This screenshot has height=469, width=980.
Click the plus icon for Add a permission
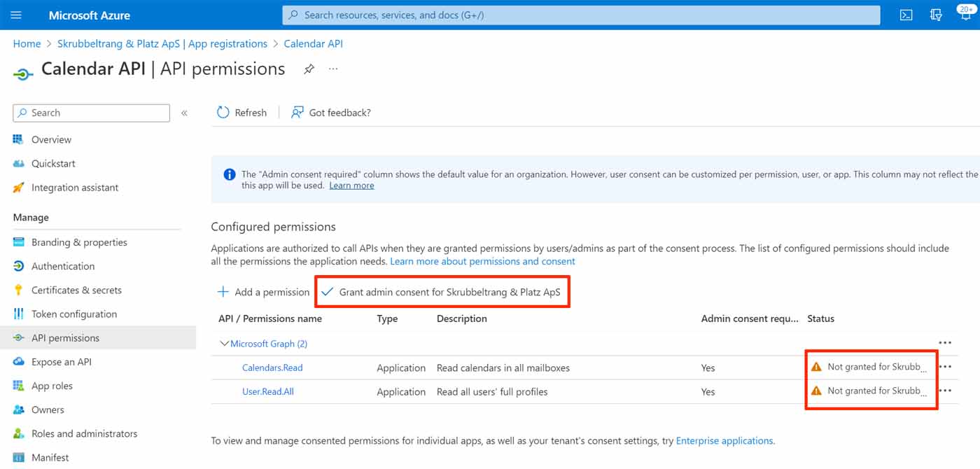coord(223,292)
